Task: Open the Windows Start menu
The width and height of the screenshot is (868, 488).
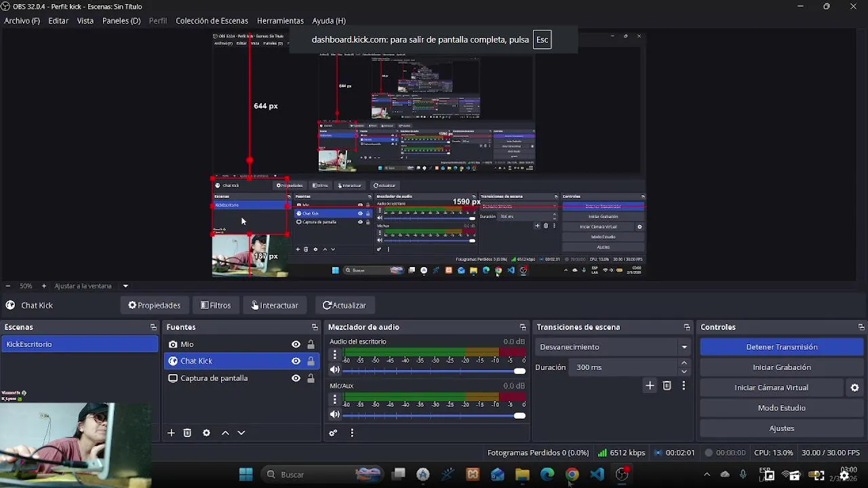Action: click(246, 474)
